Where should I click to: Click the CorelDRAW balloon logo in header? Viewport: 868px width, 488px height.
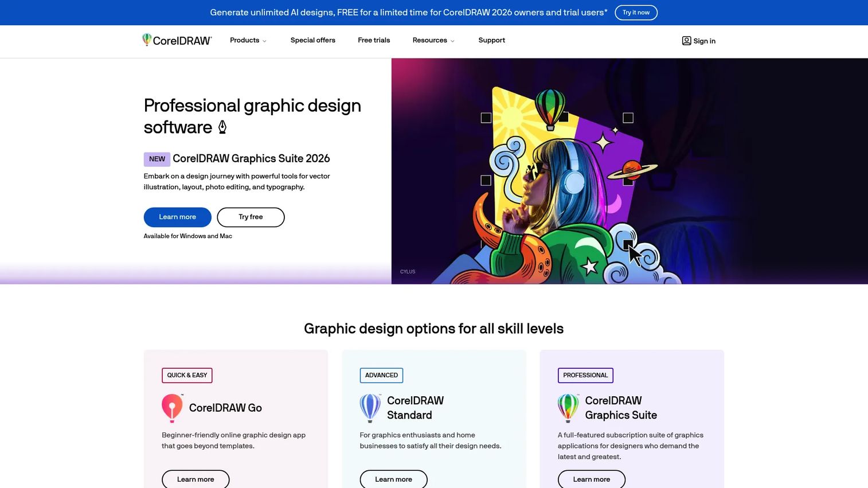point(147,40)
